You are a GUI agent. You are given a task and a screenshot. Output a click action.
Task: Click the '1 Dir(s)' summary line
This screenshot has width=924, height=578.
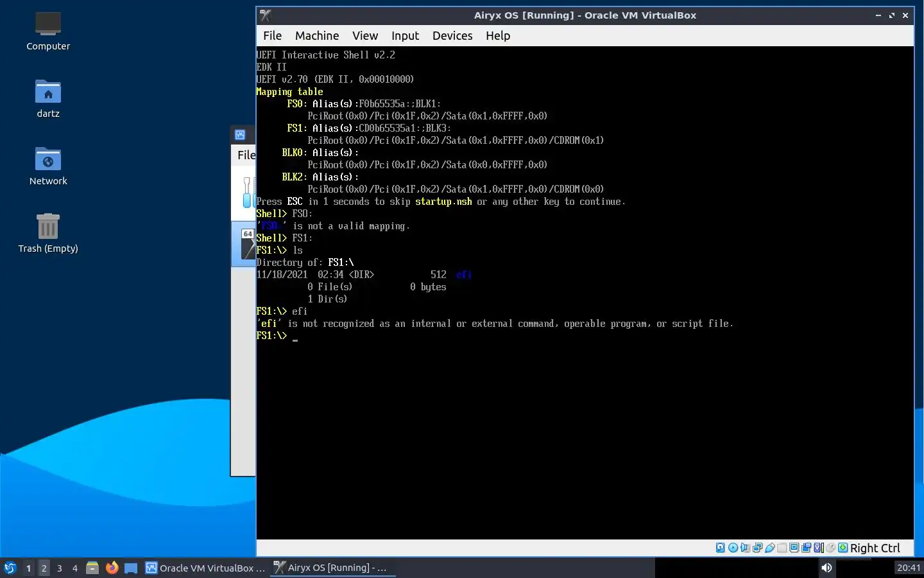tap(327, 299)
